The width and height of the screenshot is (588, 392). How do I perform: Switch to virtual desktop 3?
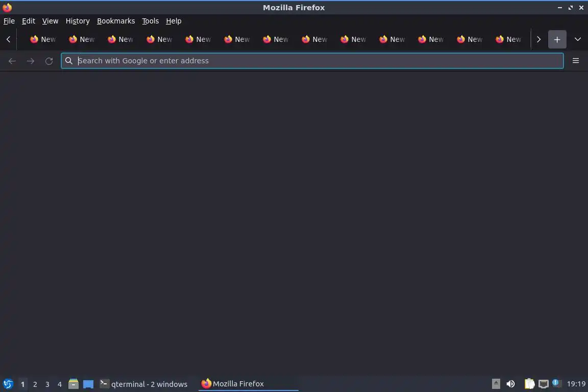(47, 384)
